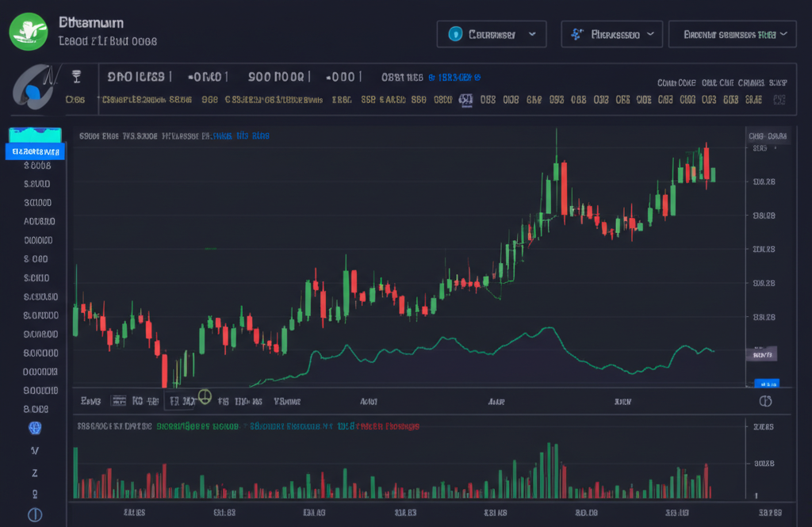Click the green legend label above the volume chart
This screenshot has height=527, width=812.
(197, 426)
